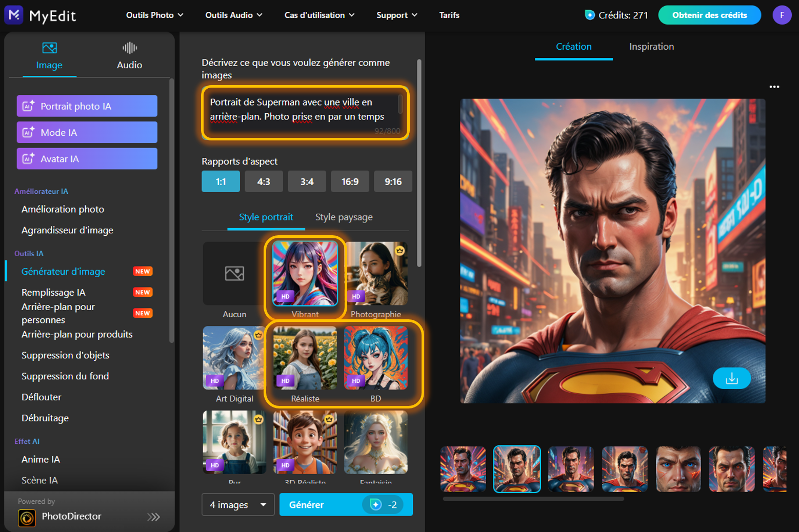
Task: Select the Réaliste style thumbnail
Action: pos(305,358)
